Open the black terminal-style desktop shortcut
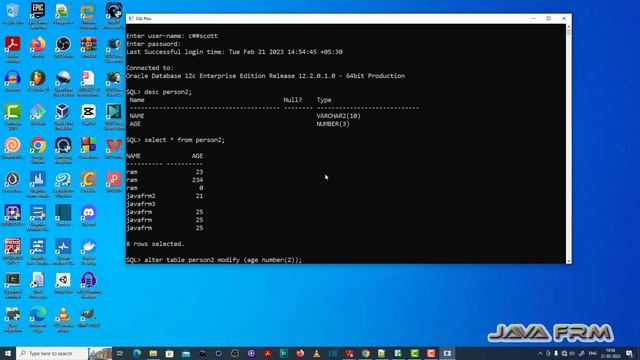This screenshot has height=360, width=640. coord(12,283)
